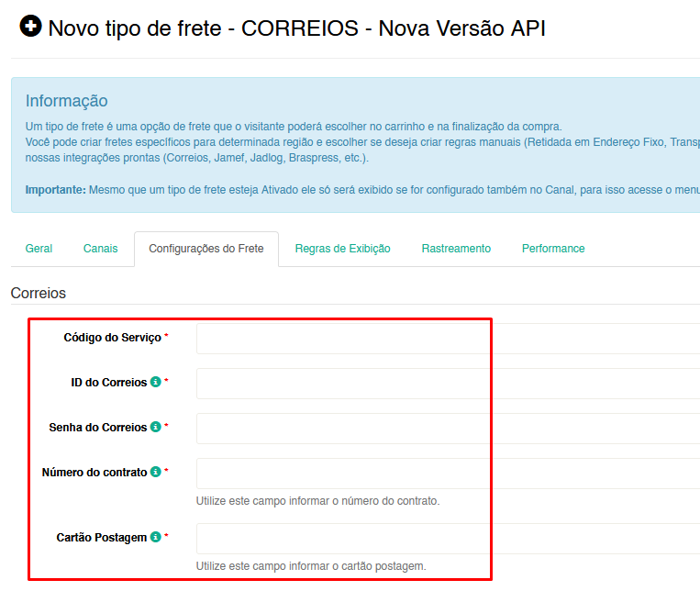Click the Número do contrato text box
The image size is (700, 591).
[x=448, y=474]
